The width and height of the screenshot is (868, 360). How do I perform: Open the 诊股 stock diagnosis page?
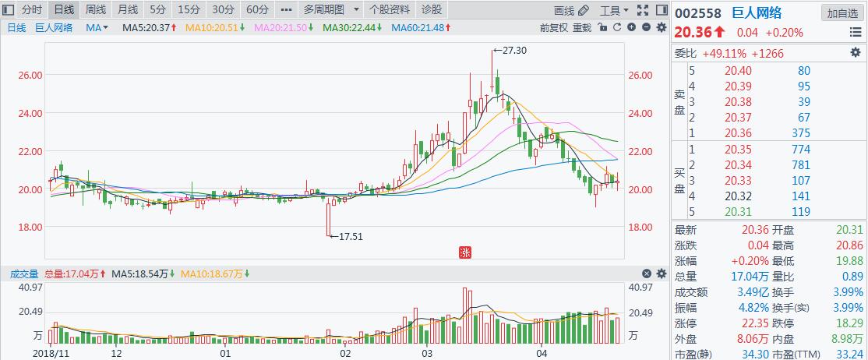tap(432, 9)
